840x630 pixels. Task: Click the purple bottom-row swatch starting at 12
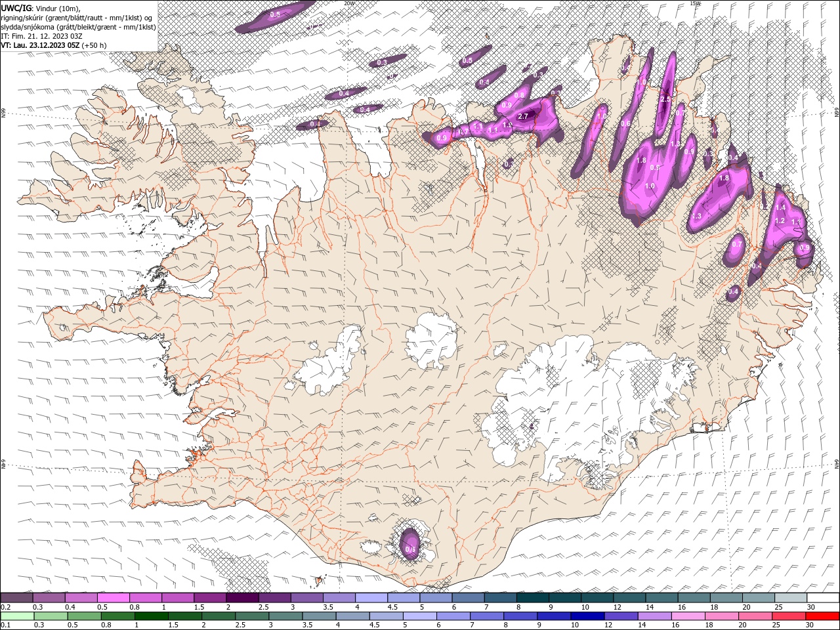click(x=621, y=616)
